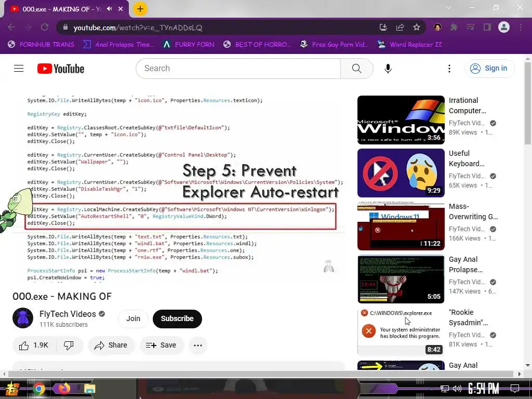Reload the YouTube page
The image size is (532, 399).
point(45,27)
